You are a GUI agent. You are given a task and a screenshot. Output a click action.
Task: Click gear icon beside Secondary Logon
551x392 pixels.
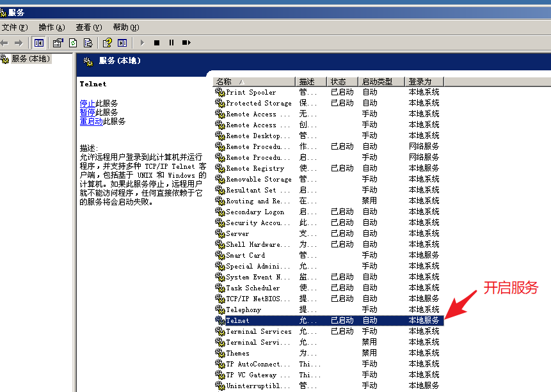coord(220,212)
